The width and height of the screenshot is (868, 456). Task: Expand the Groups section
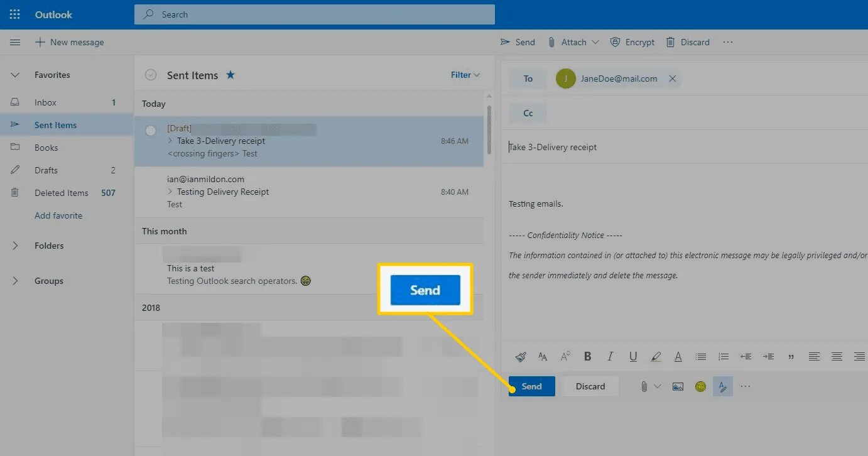[15, 281]
